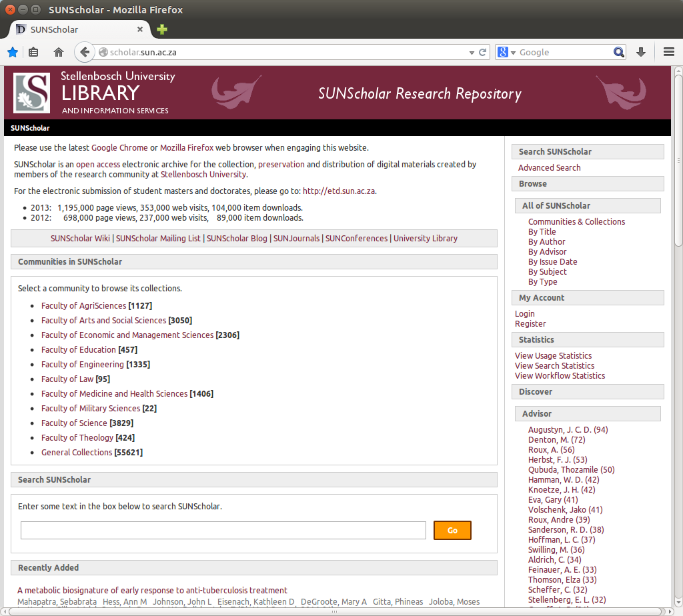Browse items By Advisor
Screen dimensions: 683x616
point(547,251)
